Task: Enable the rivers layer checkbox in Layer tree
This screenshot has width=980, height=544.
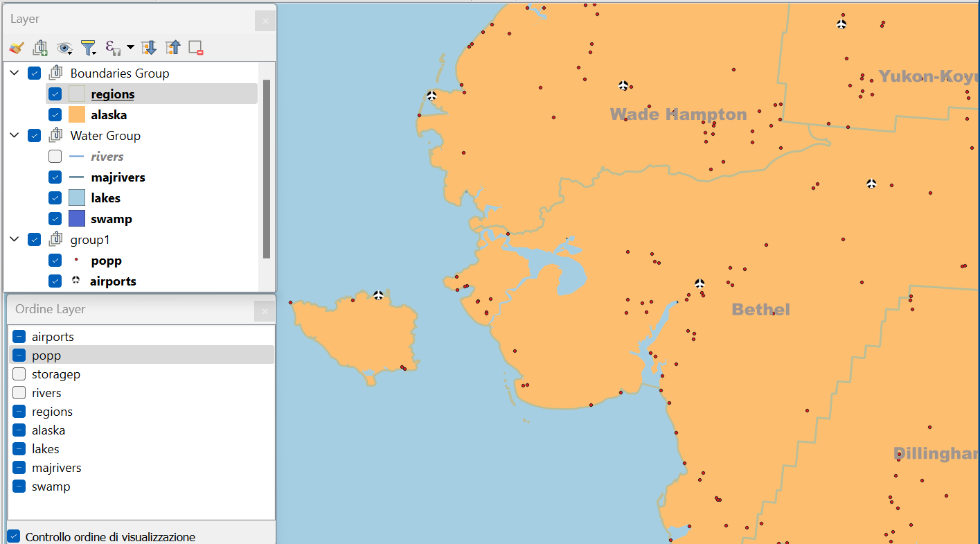Action: pyautogui.click(x=55, y=156)
